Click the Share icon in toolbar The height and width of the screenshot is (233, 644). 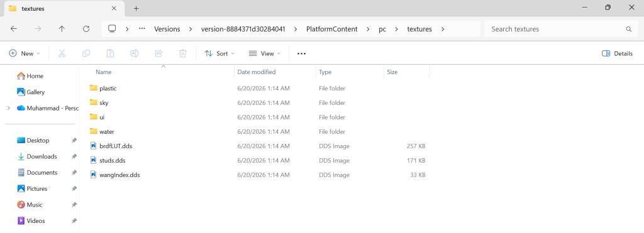click(x=158, y=53)
